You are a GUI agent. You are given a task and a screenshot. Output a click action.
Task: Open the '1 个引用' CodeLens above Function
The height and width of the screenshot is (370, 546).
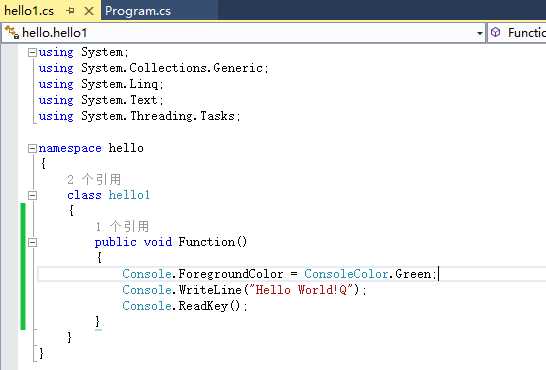click(122, 227)
